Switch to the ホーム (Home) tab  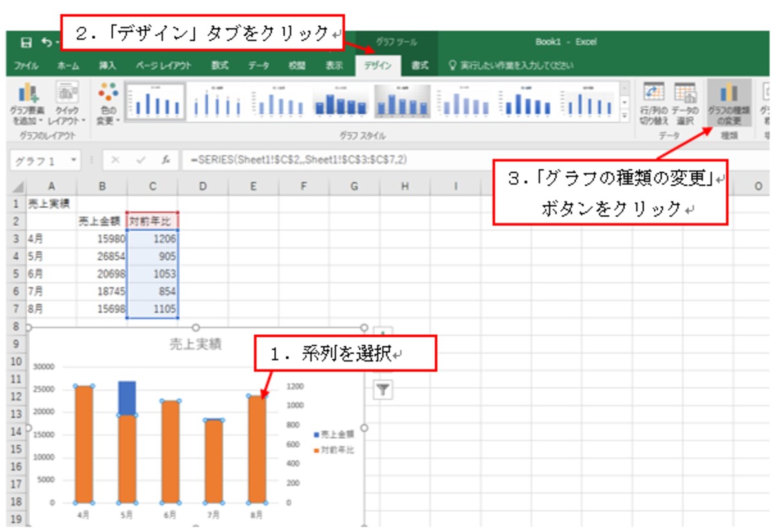[x=68, y=65]
